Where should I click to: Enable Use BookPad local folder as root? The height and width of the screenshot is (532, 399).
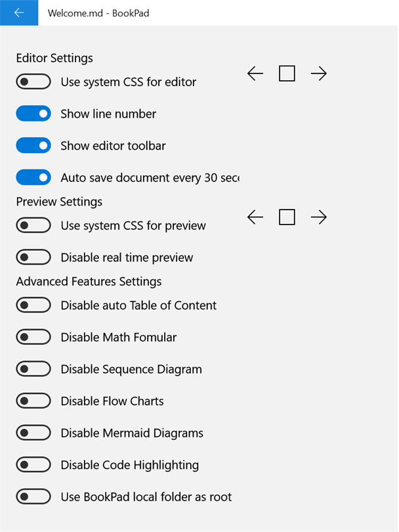click(x=33, y=497)
